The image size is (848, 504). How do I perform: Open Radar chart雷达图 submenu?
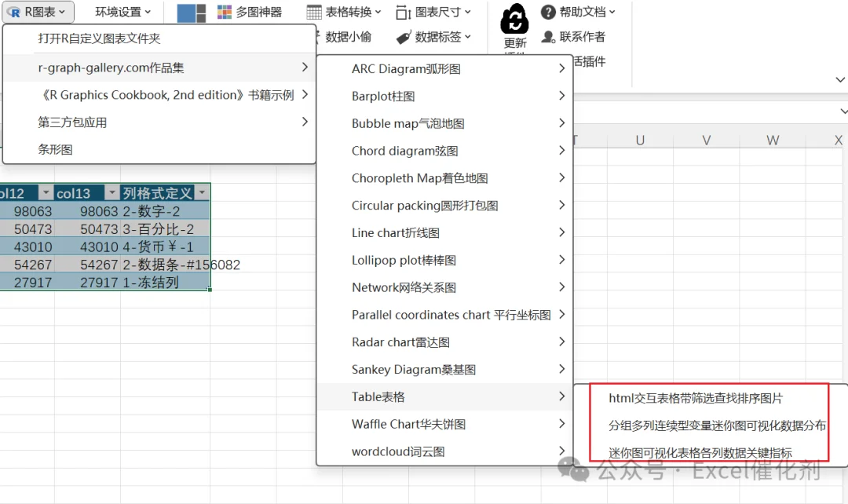pos(444,341)
